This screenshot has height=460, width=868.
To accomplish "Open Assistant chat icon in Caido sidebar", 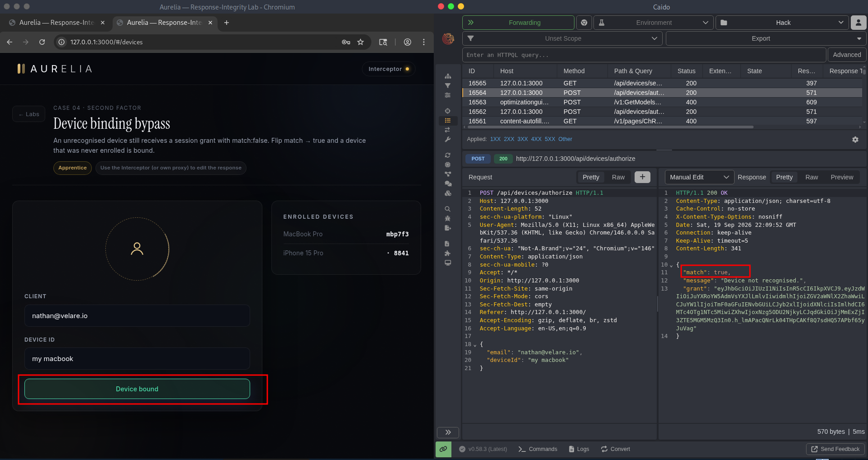I will (448, 183).
